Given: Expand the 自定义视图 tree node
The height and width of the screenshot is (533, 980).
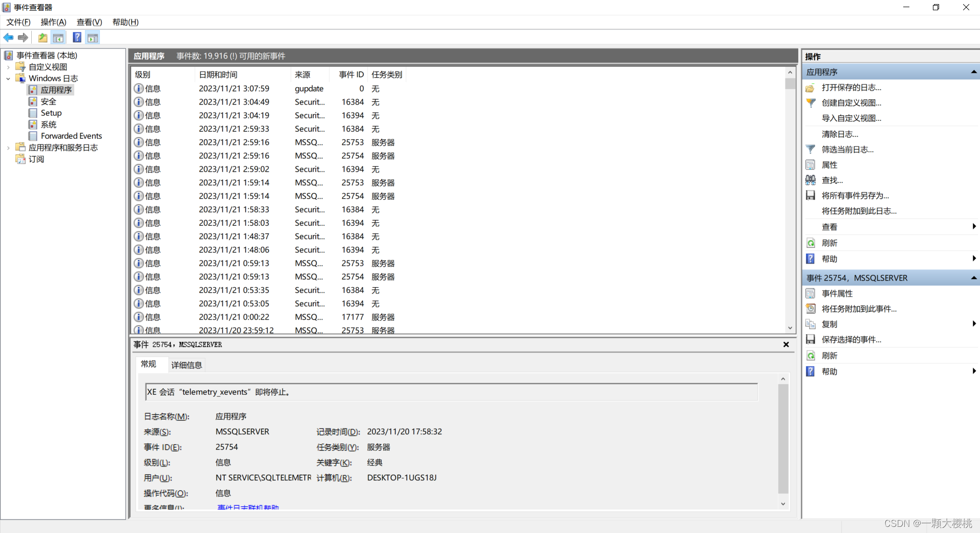Looking at the screenshot, I should pos(8,67).
